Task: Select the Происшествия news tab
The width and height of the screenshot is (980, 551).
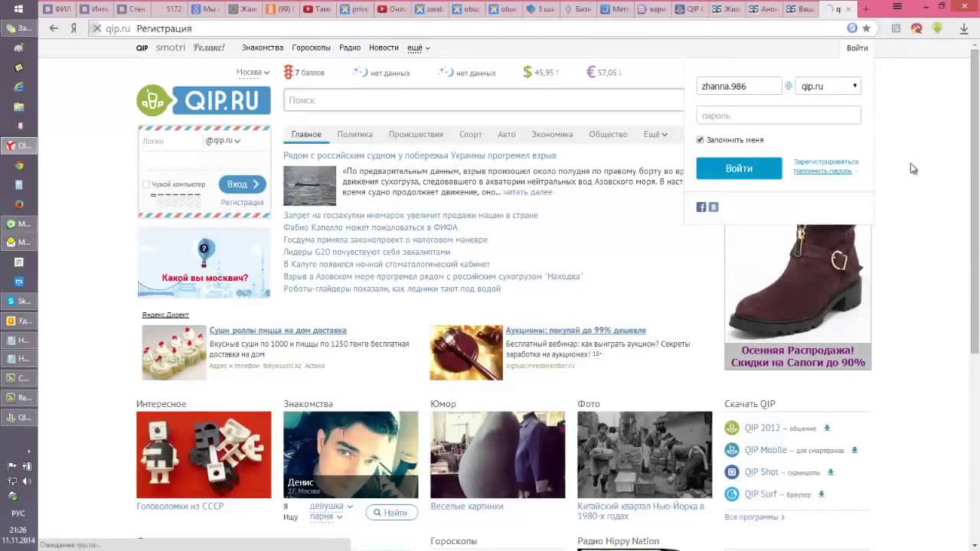Action: (x=416, y=134)
